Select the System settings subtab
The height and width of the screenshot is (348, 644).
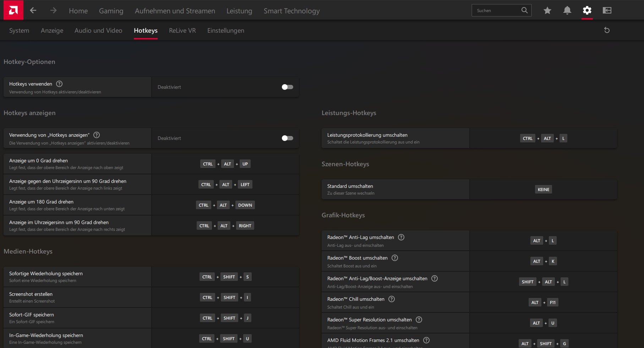pos(19,31)
